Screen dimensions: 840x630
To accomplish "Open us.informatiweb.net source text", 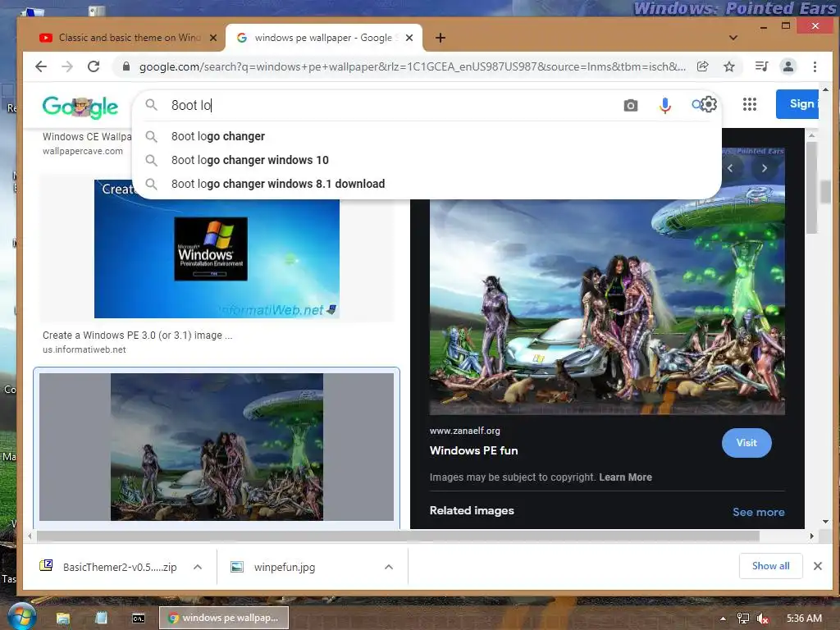I will [x=84, y=349].
